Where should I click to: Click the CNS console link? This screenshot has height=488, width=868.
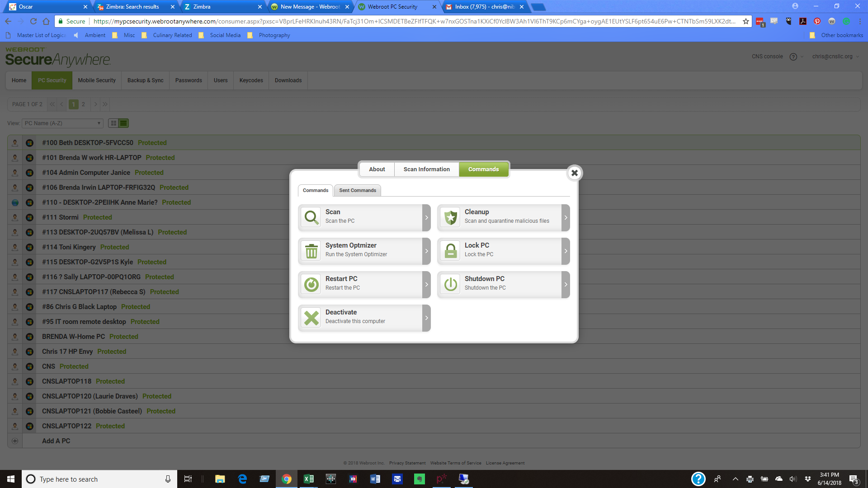(x=767, y=56)
